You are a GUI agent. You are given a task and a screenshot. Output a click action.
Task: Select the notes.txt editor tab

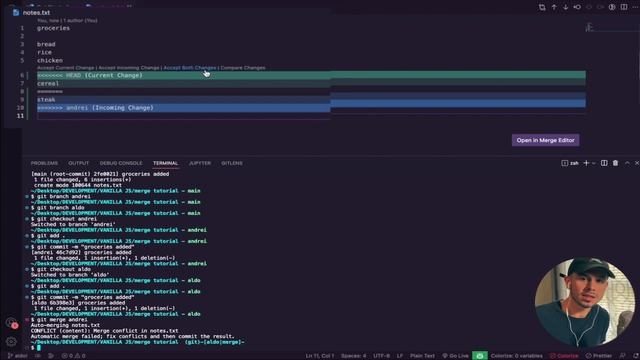pyautogui.click(x=32, y=13)
